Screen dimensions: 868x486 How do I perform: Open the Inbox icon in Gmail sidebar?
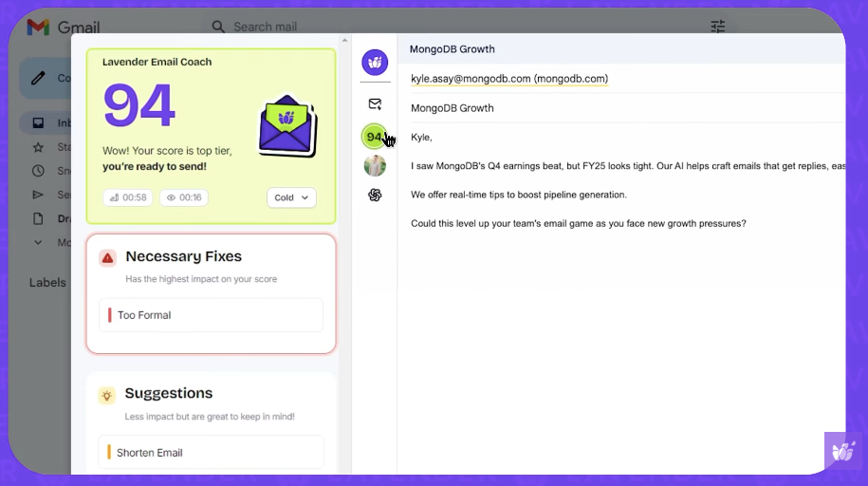tap(38, 122)
